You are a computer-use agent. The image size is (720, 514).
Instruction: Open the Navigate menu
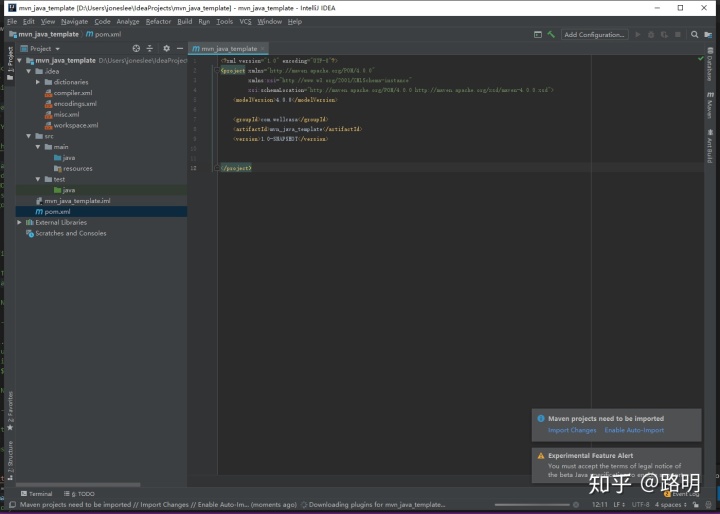[74, 22]
